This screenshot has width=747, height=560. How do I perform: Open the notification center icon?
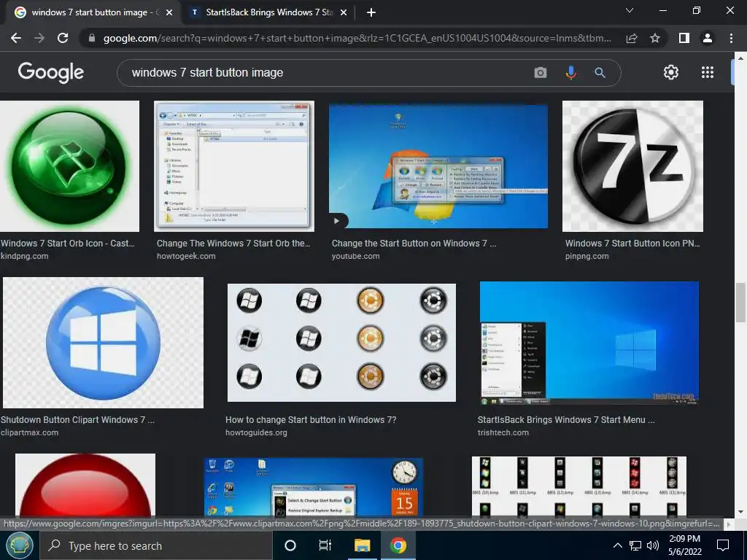pos(723,545)
